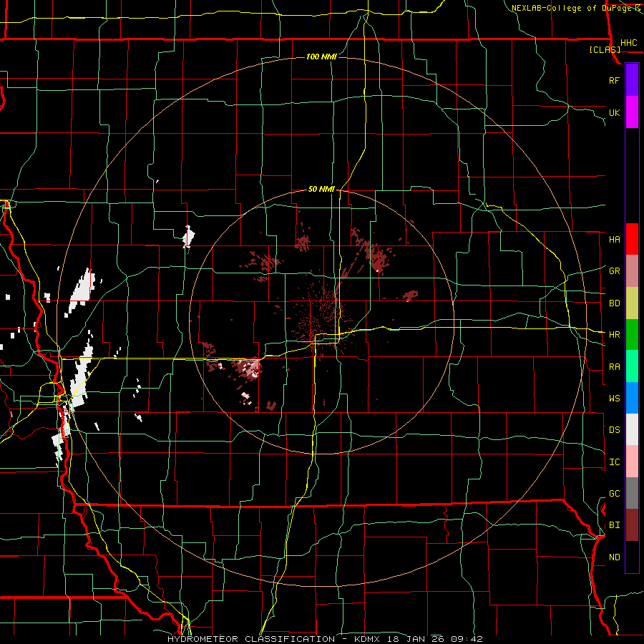
Task: Click the "[CLAS]" units label
Action: (x=605, y=50)
